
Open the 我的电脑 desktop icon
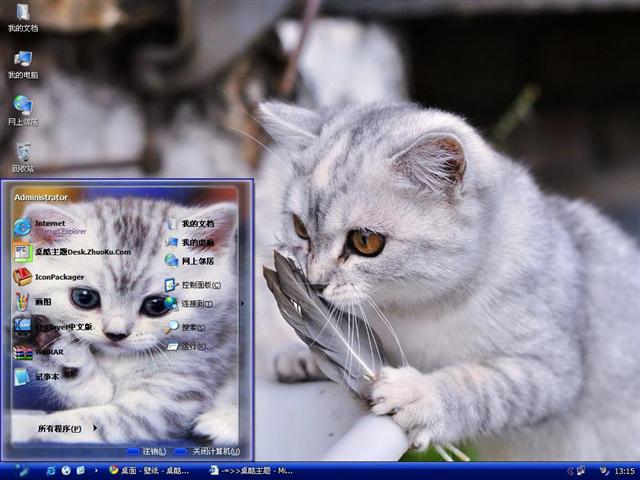[23, 64]
